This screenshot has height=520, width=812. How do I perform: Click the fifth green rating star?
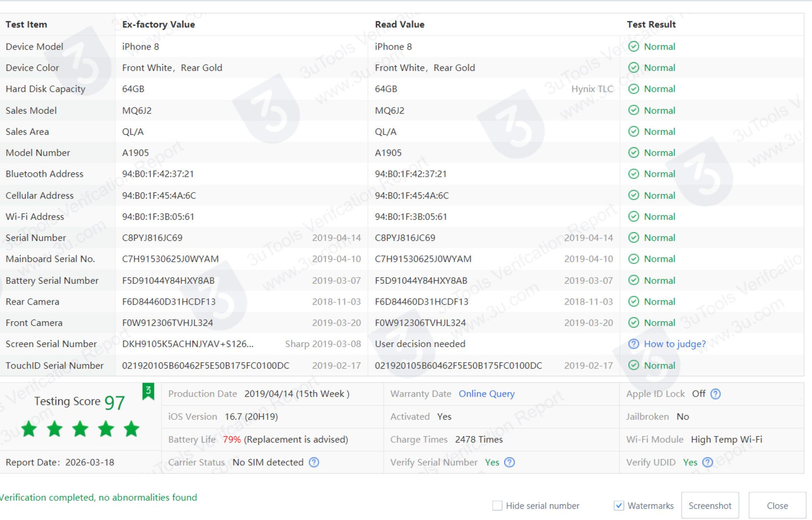coord(132,429)
